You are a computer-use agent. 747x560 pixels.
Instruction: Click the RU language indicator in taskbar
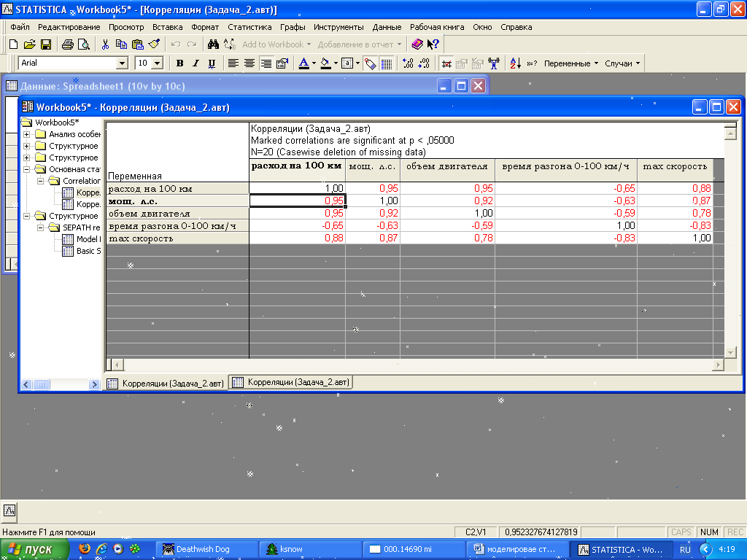[685, 550]
